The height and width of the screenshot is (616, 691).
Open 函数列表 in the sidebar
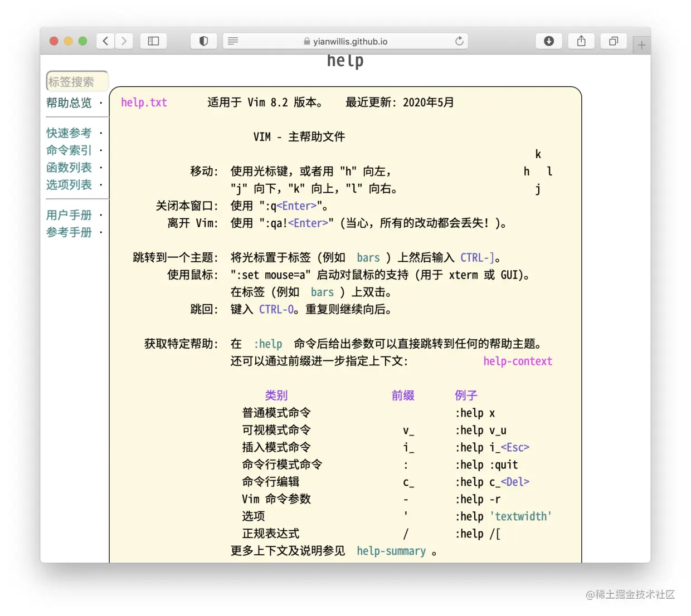click(69, 168)
